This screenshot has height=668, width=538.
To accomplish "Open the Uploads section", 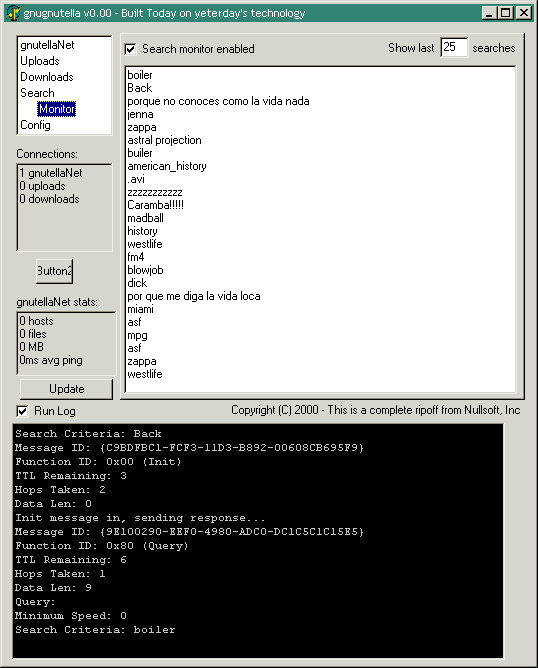I will coord(40,61).
